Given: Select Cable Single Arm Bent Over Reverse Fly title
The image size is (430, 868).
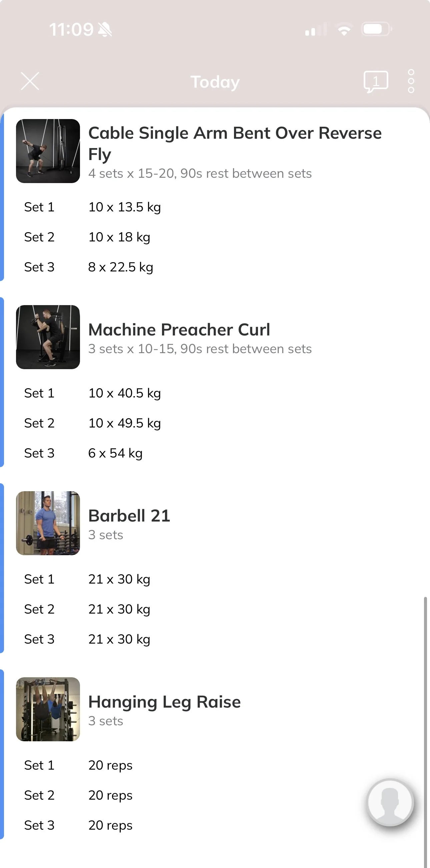Looking at the screenshot, I should coord(235,143).
